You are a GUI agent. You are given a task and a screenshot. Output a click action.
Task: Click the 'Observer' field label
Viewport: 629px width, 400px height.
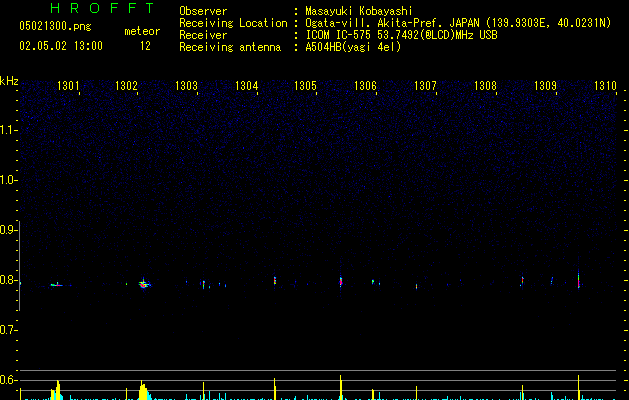tap(203, 11)
